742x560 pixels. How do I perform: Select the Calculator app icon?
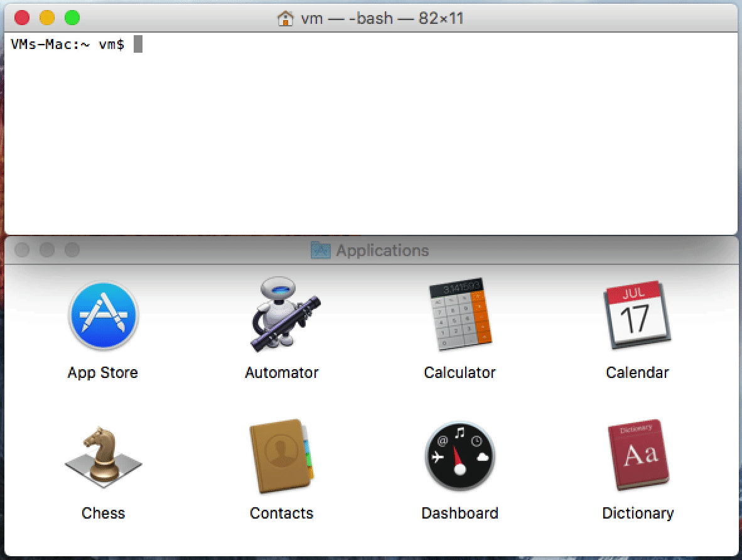[x=460, y=314]
